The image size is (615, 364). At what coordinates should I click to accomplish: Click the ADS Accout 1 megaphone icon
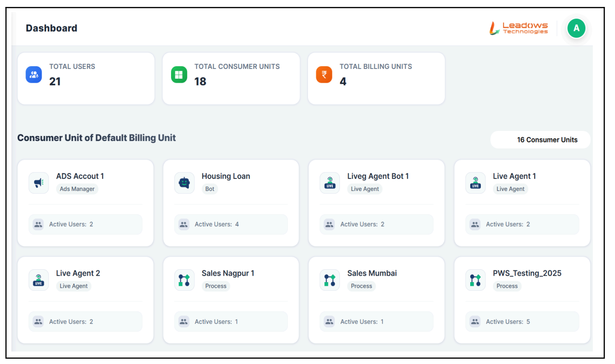39,183
